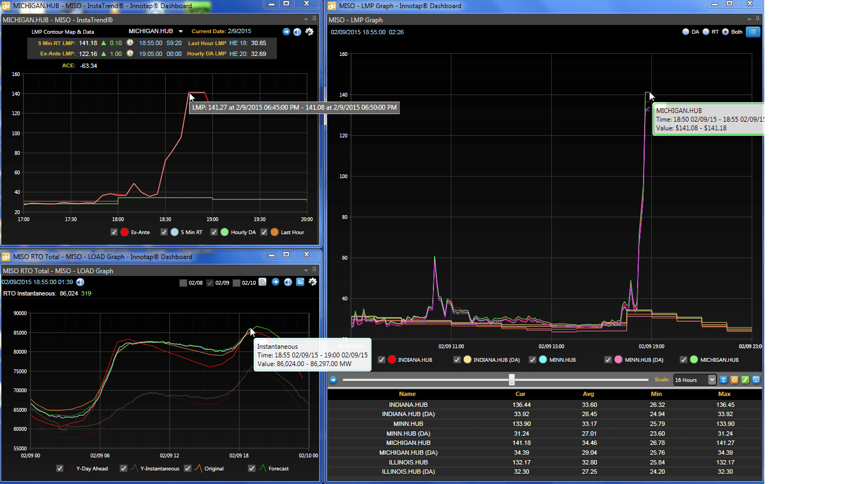Click the green line-chart icon beside Scale
Screen dimensions: 868x484
point(745,380)
